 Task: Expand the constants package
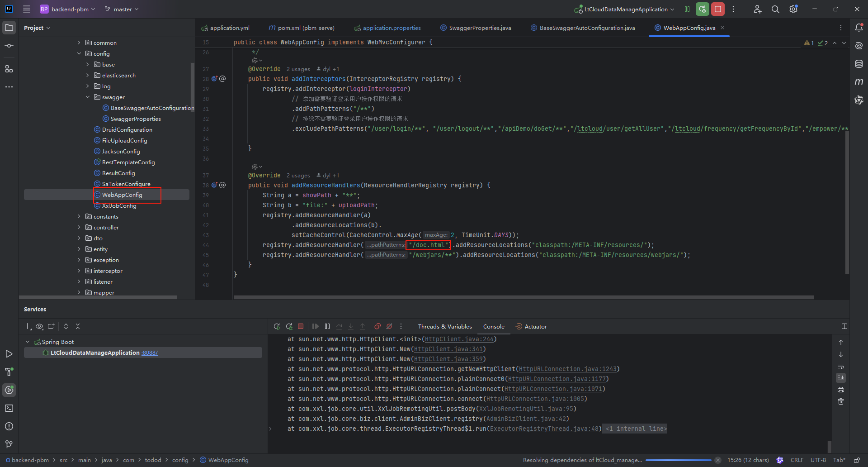80,216
